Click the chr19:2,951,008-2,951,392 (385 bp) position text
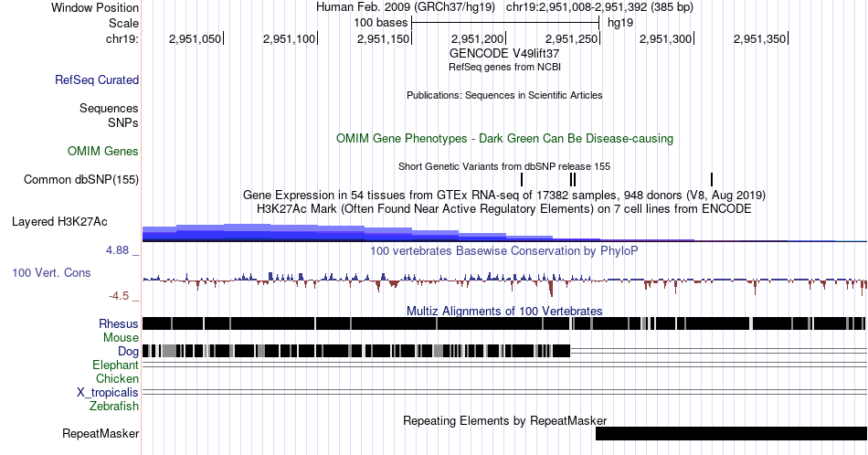868x455 pixels. point(599,7)
